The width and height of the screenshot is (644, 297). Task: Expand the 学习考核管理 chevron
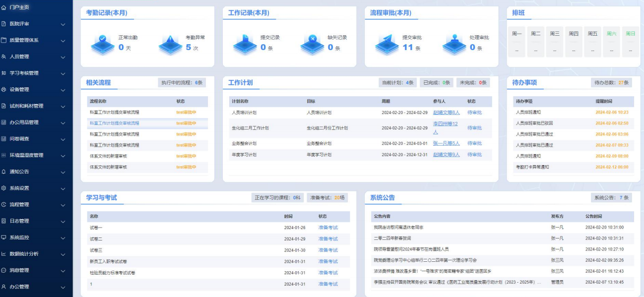(63, 73)
